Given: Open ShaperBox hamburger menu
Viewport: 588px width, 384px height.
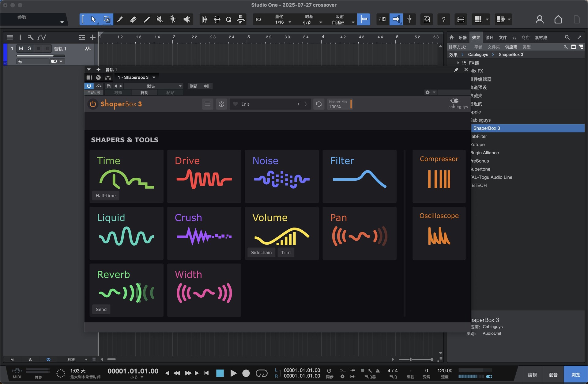Looking at the screenshot, I should pyautogui.click(x=208, y=104).
